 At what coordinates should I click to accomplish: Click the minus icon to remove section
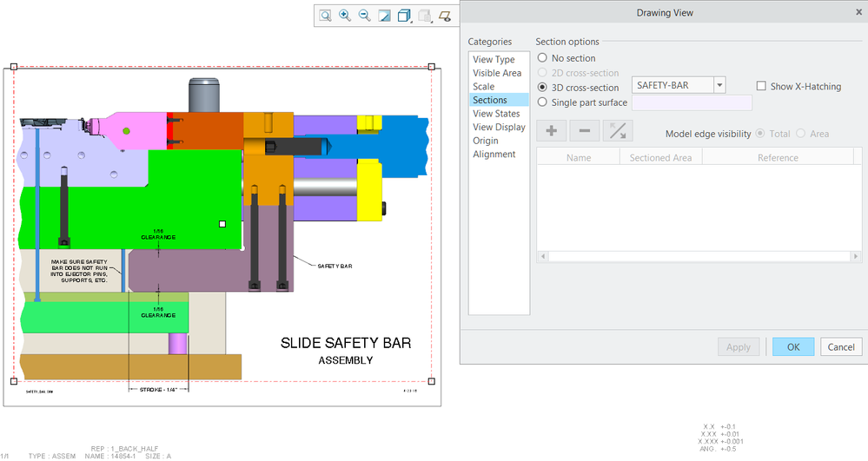coord(584,131)
